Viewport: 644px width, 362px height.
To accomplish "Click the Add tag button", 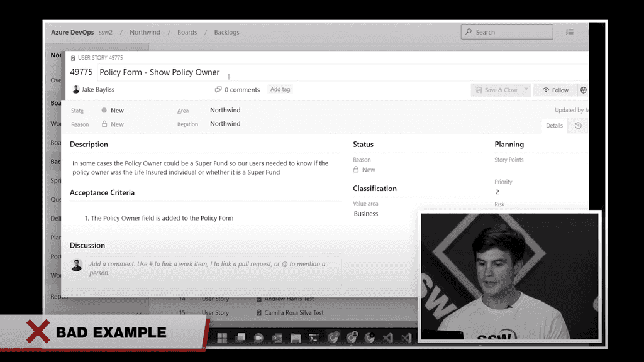I will coord(280,89).
